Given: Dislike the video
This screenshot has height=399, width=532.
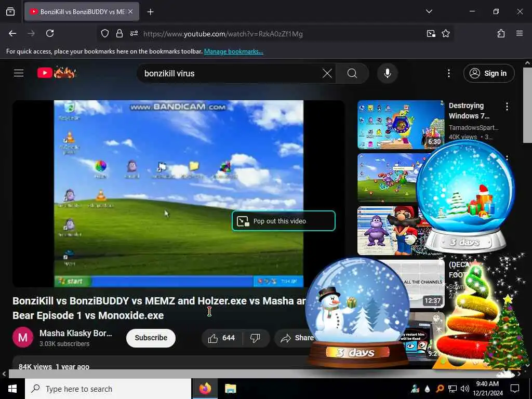Looking at the screenshot, I should pyautogui.click(x=255, y=338).
